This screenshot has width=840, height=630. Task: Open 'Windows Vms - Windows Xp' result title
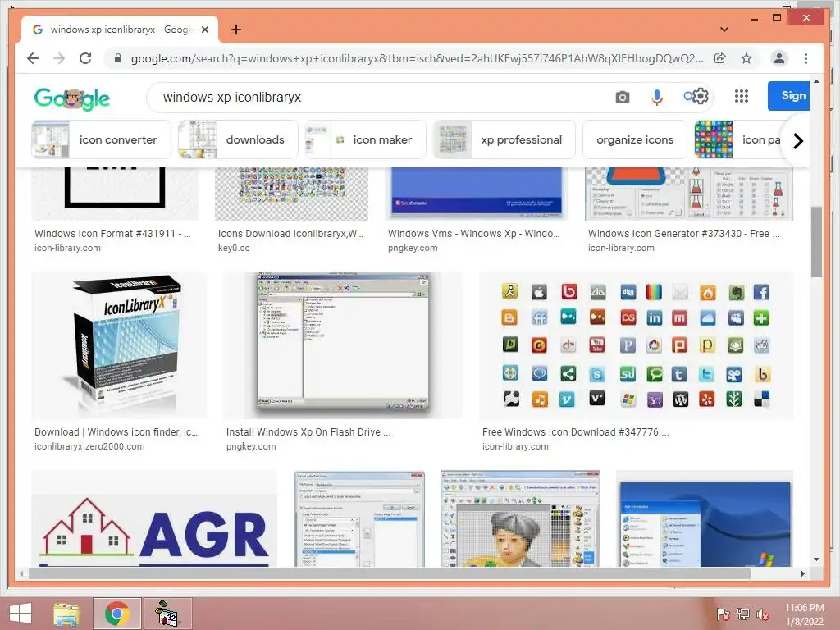473,234
